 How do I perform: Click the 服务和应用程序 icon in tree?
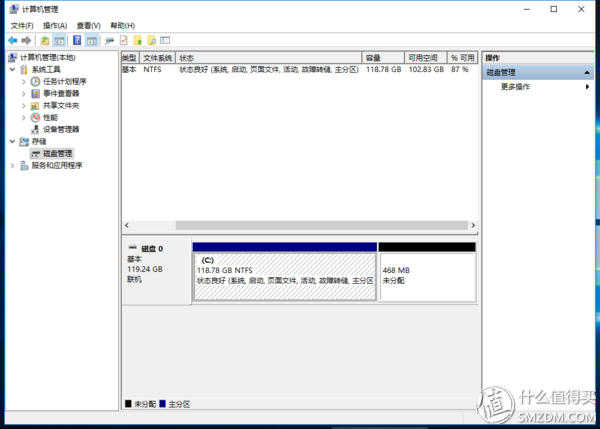click(x=24, y=165)
